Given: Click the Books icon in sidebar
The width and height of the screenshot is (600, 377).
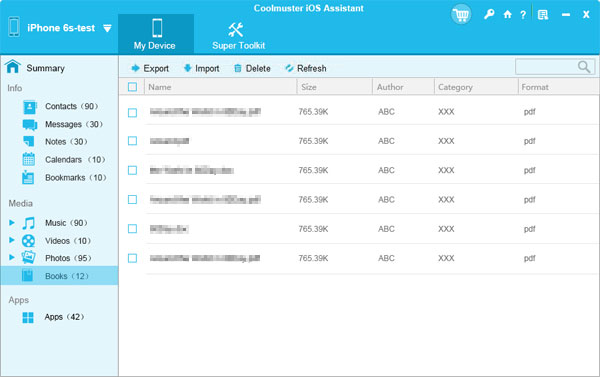Looking at the screenshot, I should pos(28,276).
